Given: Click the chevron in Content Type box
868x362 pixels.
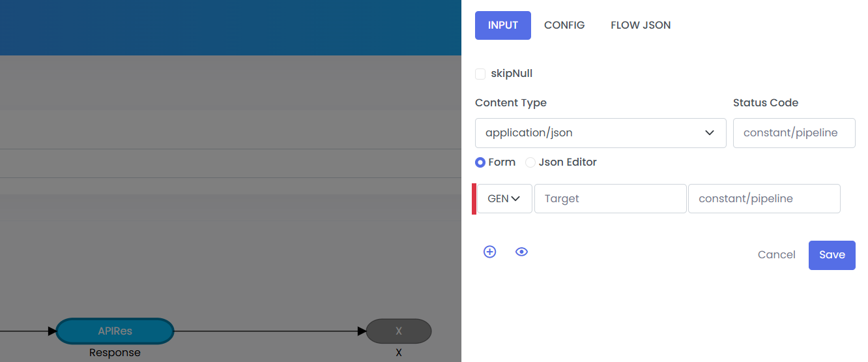Looking at the screenshot, I should (x=710, y=133).
